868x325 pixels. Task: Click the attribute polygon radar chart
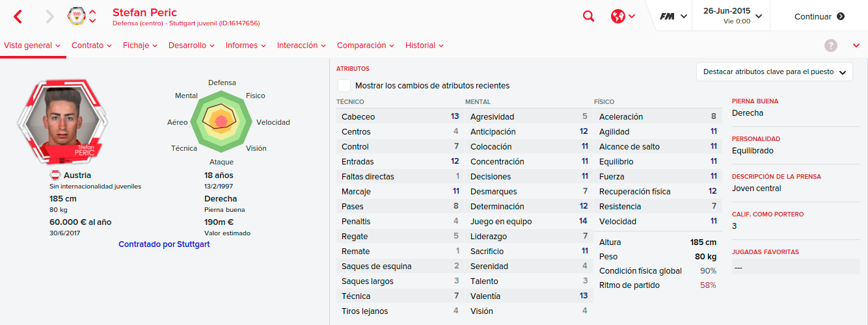[221, 121]
